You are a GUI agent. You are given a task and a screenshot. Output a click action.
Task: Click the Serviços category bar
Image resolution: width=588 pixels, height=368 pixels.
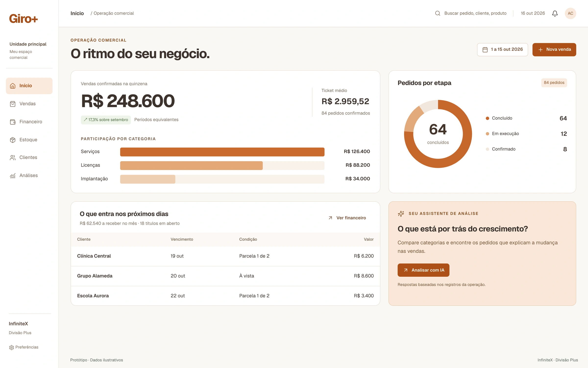(222, 152)
